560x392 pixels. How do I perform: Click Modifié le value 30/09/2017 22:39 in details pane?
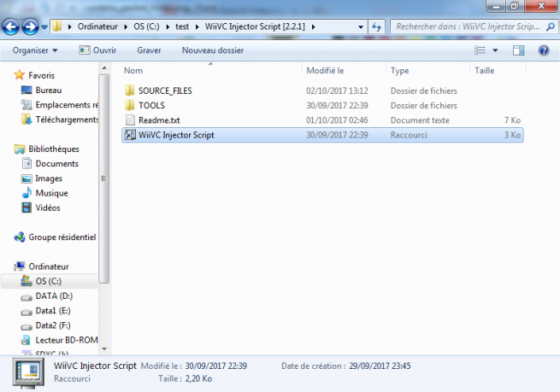(x=215, y=366)
